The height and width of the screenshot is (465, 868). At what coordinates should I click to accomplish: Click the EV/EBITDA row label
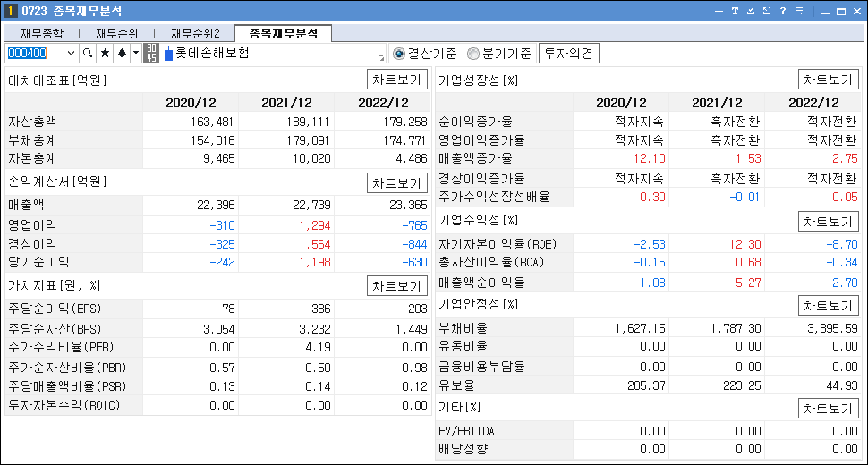(466, 431)
